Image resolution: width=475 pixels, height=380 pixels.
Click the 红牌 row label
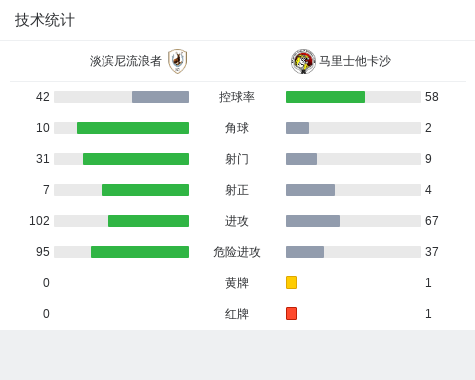click(237, 314)
